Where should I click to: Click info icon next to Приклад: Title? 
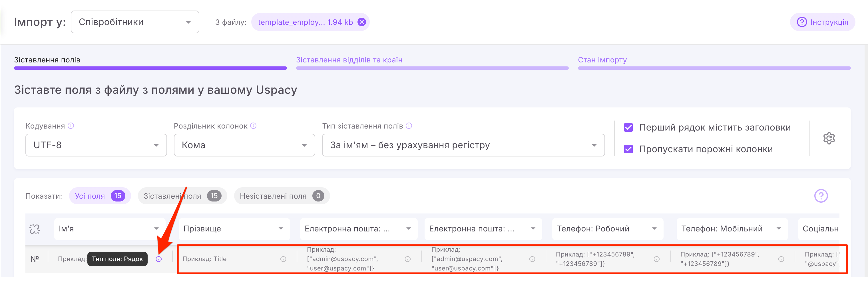click(283, 259)
